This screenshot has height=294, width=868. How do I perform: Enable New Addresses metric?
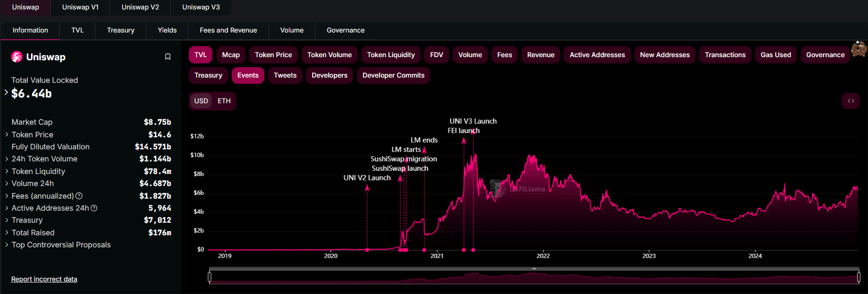pos(665,55)
